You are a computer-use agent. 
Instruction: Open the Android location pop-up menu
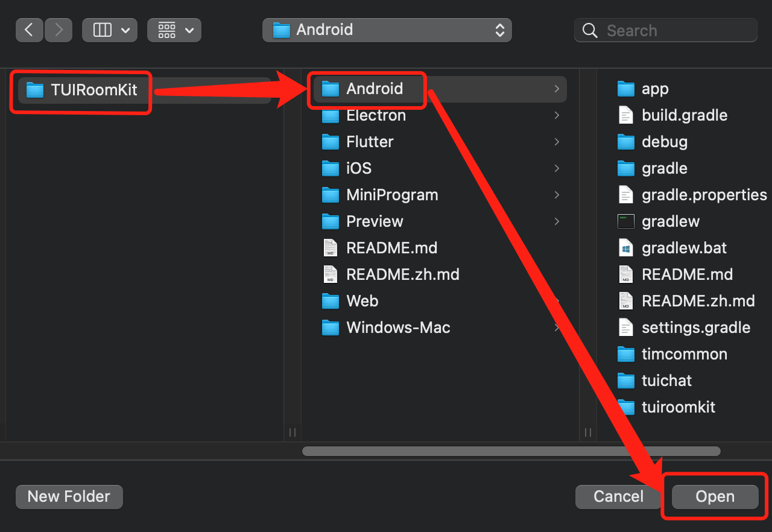(x=387, y=30)
